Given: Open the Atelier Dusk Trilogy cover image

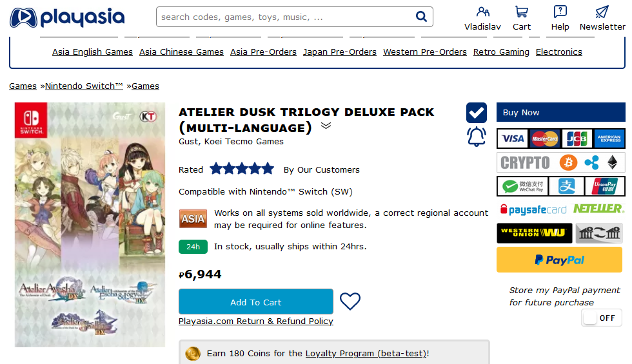Looking at the screenshot, I should [x=90, y=224].
